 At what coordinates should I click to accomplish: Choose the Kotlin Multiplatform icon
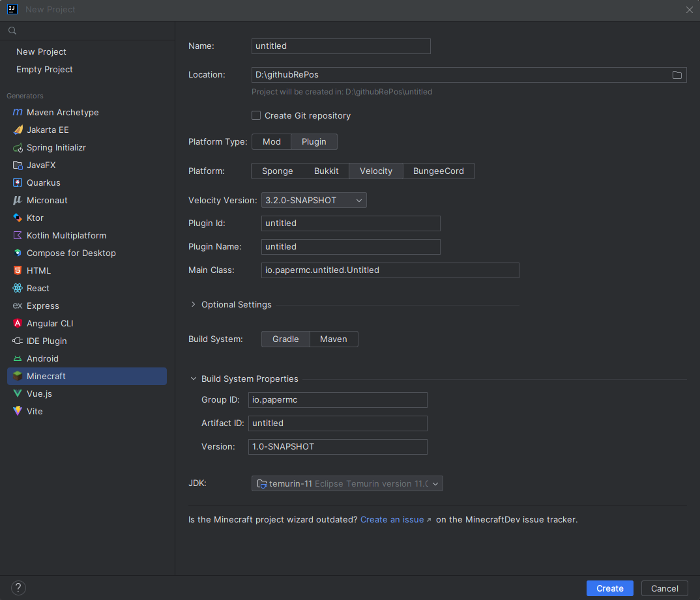coord(18,236)
